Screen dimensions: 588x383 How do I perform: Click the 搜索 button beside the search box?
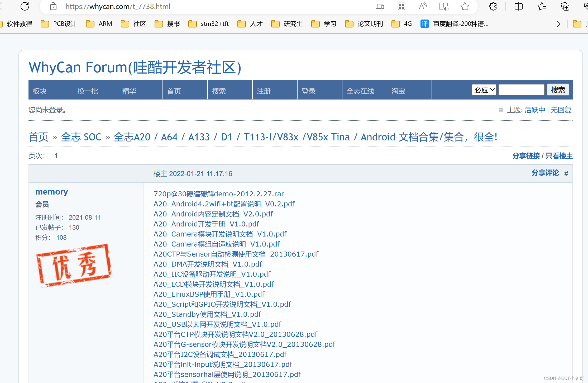558,90
